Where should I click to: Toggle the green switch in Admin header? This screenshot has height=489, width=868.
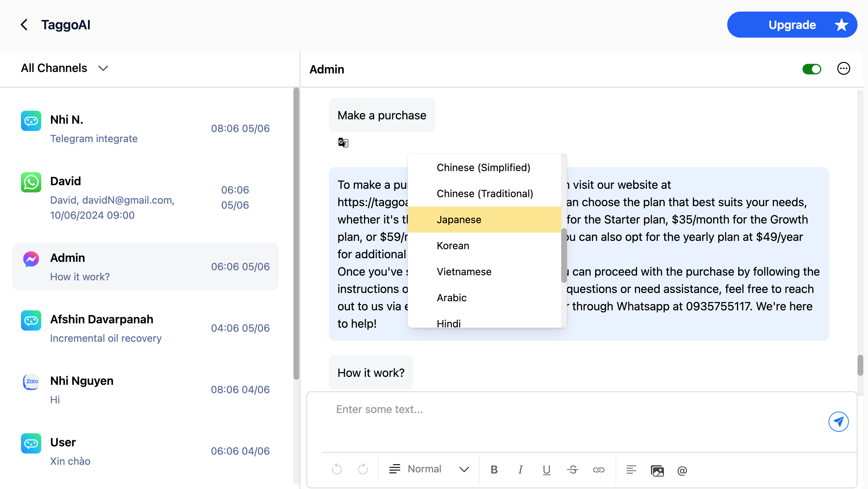(x=812, y=69)
